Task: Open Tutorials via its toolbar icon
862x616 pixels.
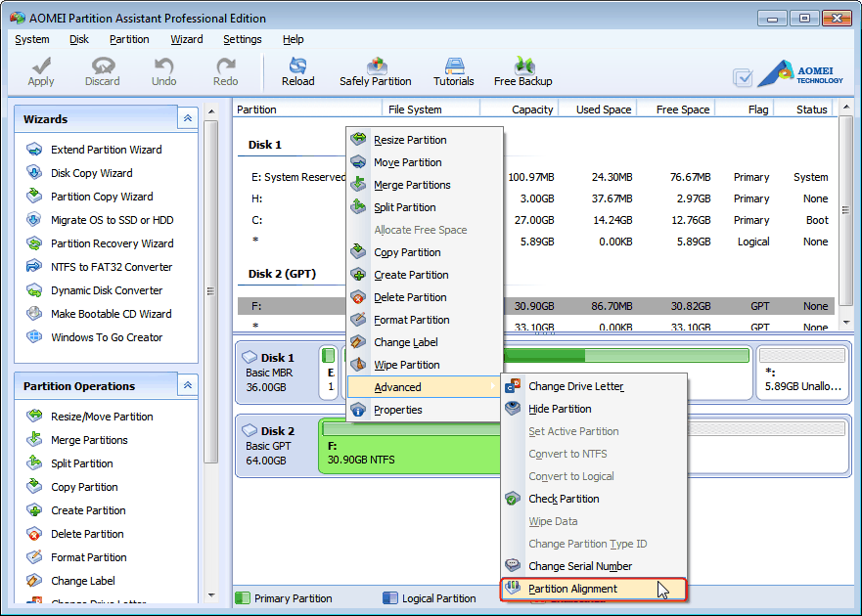Action: point(453,68)
